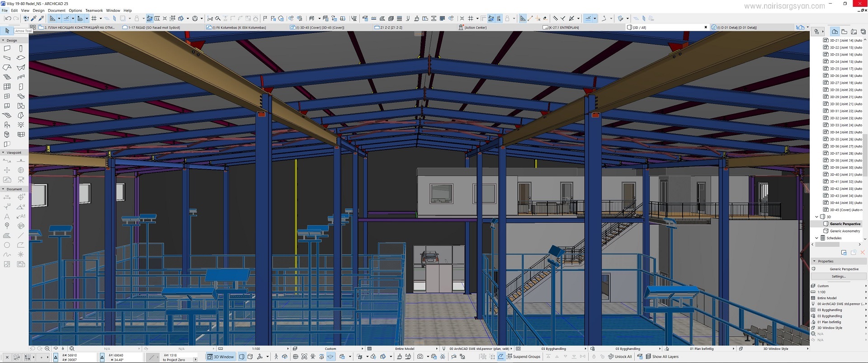Image resolution: width=868 pixels, height=363 pixels.
Task: Select the Lamp tool
Action: coord(21,125)
